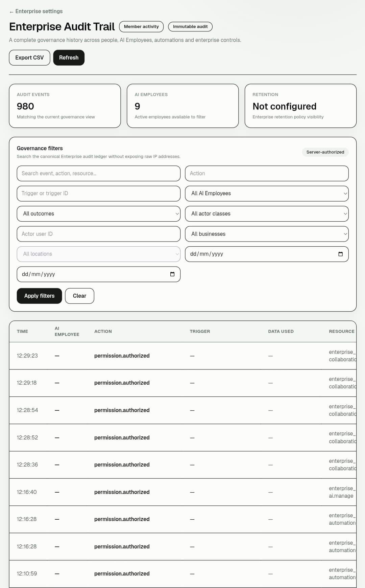Click permission.authorized in the 12:16:40 row
This screenshot has width=365, height=588.
(x=122, y=492)
